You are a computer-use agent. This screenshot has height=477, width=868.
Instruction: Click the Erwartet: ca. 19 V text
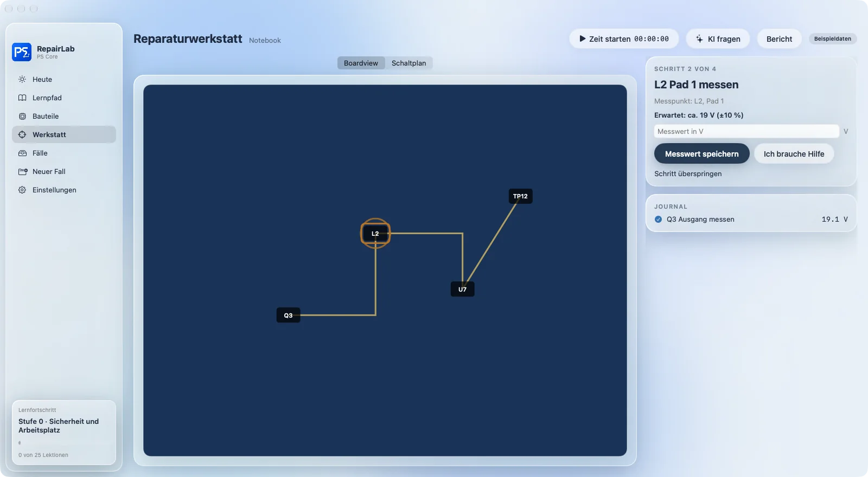(x=699, y=115)
